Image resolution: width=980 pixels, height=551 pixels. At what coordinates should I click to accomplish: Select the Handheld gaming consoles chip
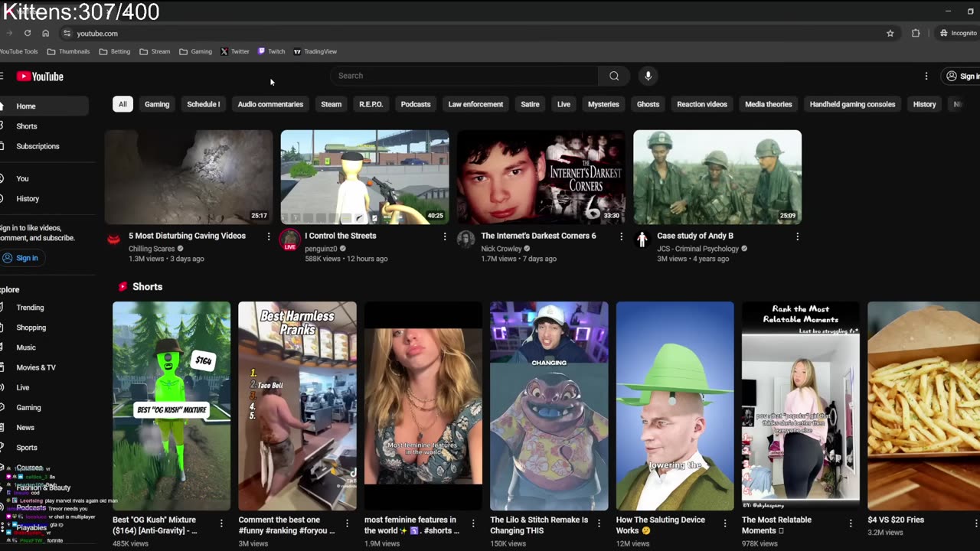[x=852, y=104]
